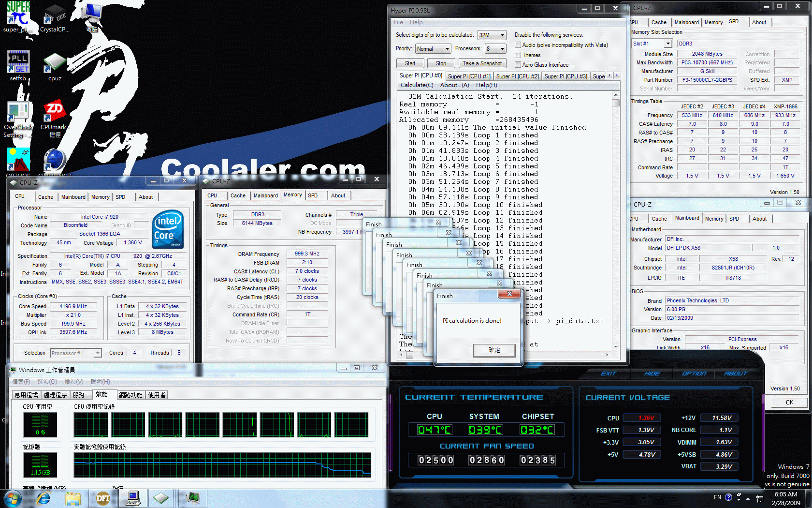
Task: Open the Priority Normal dropdown
Action: tap(433, 48)
